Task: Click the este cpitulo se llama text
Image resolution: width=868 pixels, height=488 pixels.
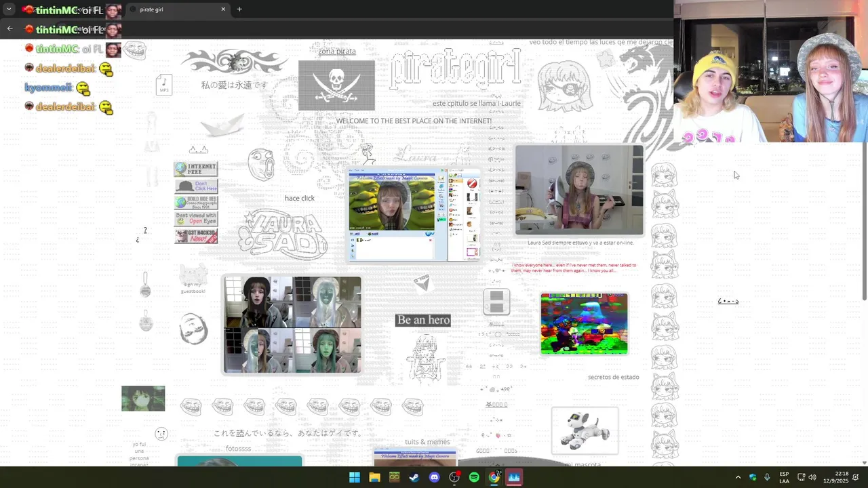Action: [x=477, y=104]
